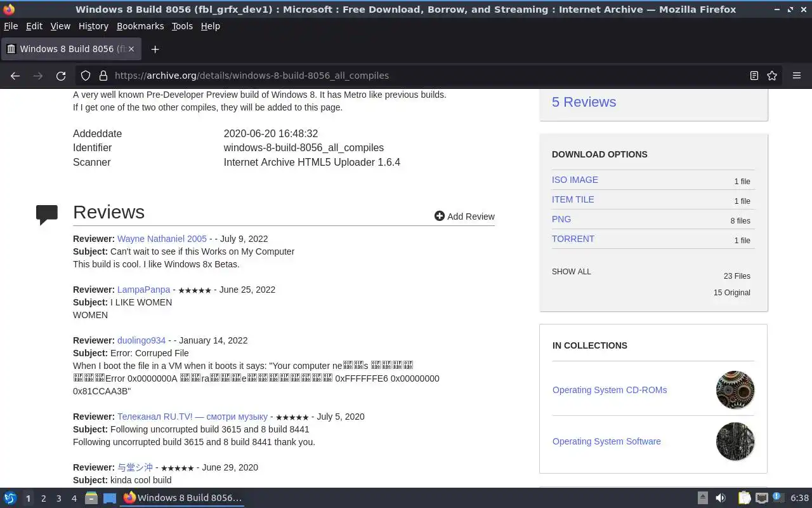This screenshot has width=812, height=508.
Task: Open the Tools menu
Action: [182, 26]
